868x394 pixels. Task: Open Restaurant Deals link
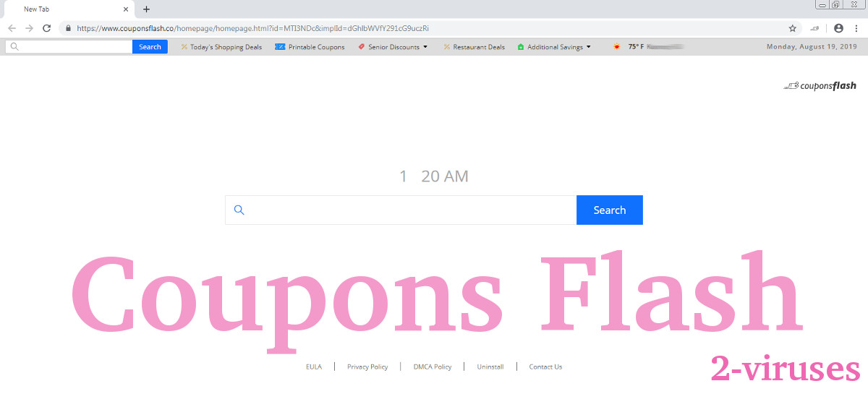pyautogui.click(x=479, y=47)
